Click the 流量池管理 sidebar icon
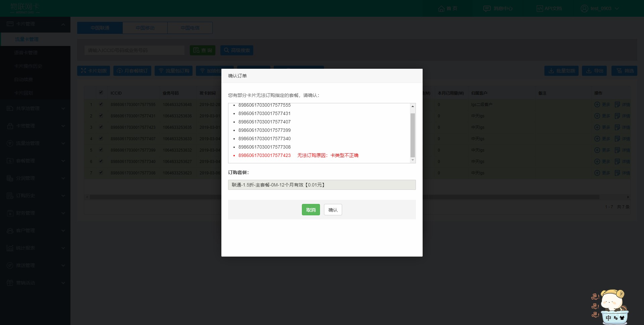This screenshot has height=325, width=644. 10,143
